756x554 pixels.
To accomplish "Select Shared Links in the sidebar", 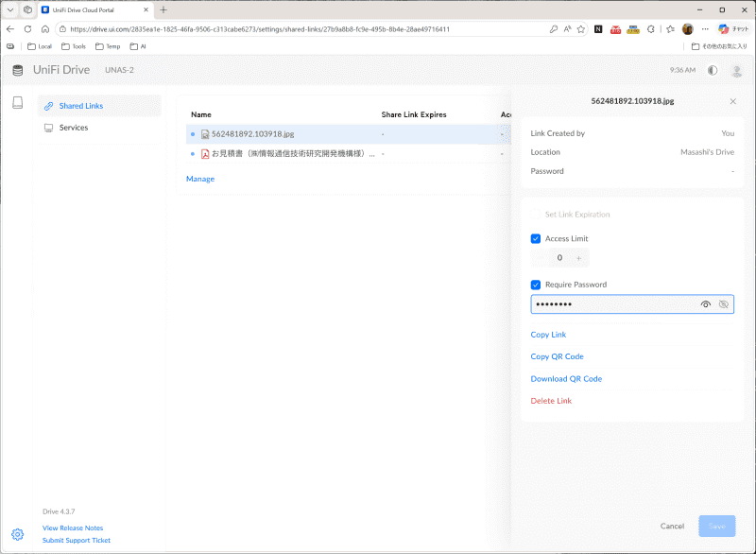I will [x=99, y=106].
